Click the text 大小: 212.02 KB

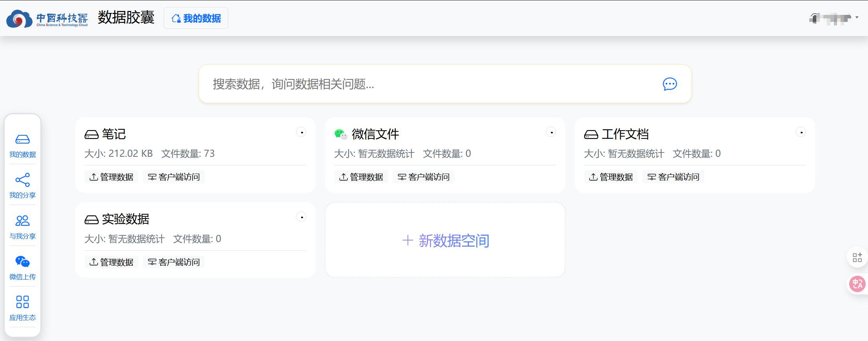coord(119,154)
